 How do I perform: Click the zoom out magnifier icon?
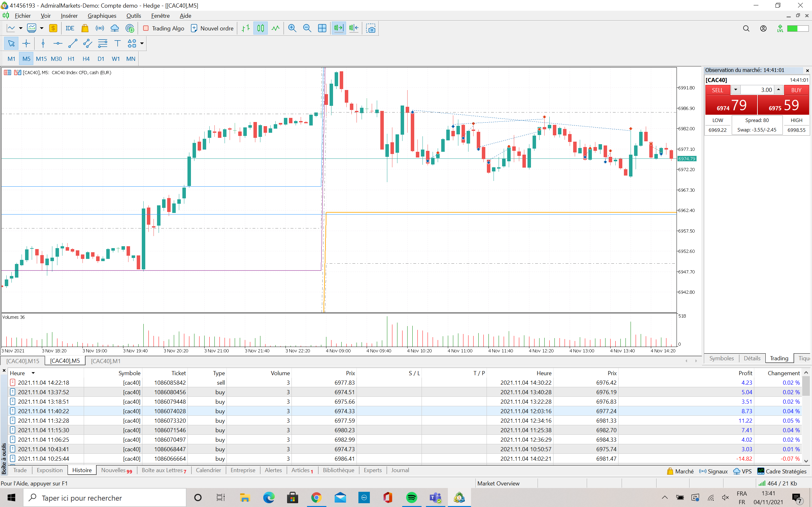(307, 29)
